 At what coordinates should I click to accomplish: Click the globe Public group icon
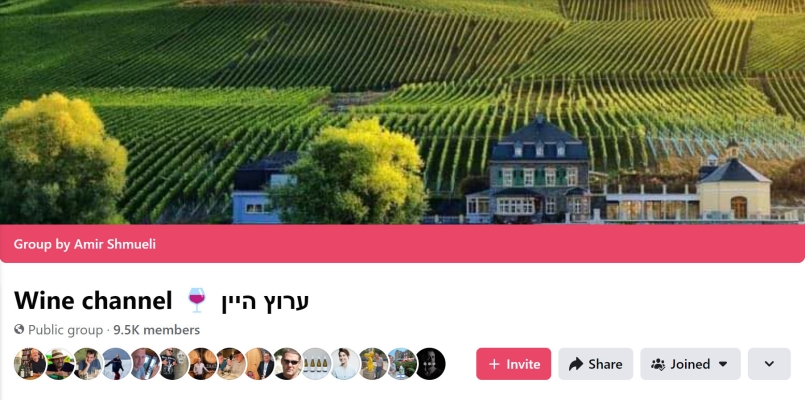20,330
